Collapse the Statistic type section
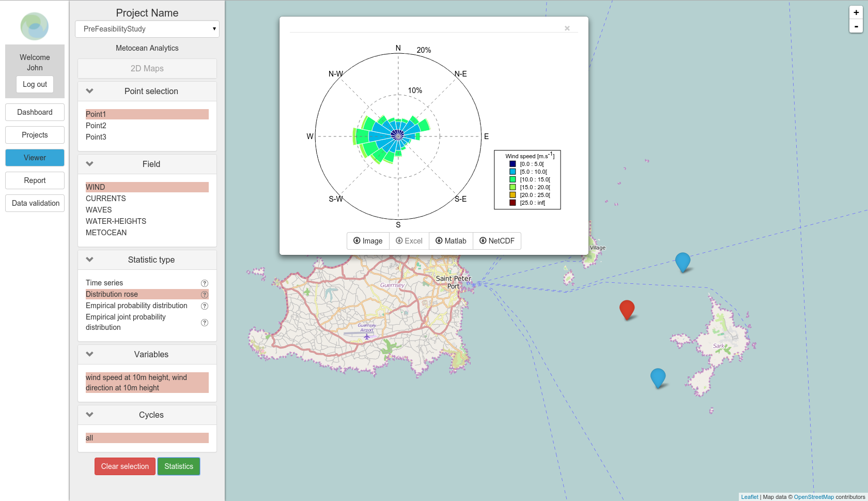The width and height of the screenshot is (868, 501). tap(90, 260)
